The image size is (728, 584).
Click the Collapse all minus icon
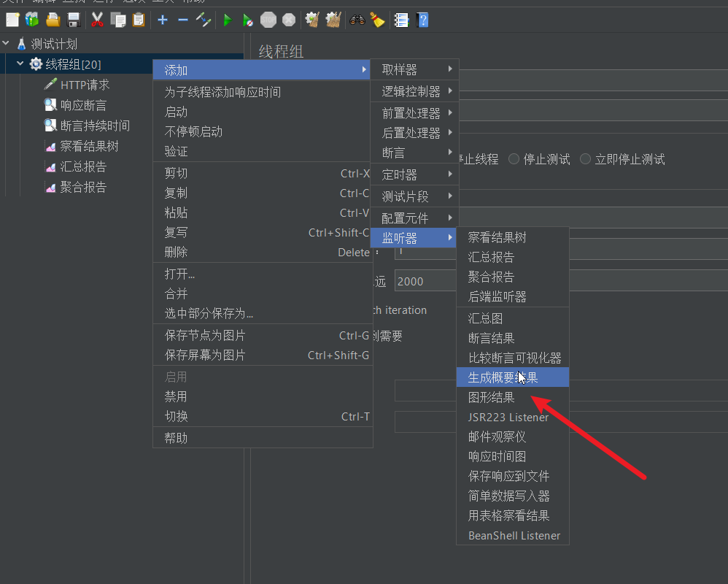183,20
